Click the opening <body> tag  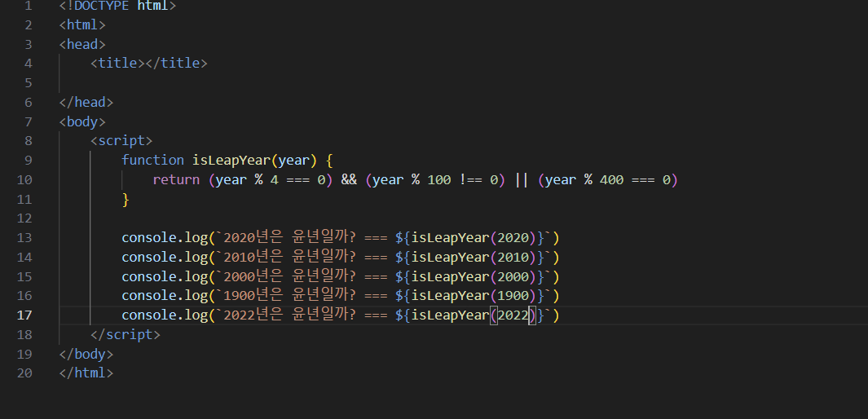click(x=82, y=121)
